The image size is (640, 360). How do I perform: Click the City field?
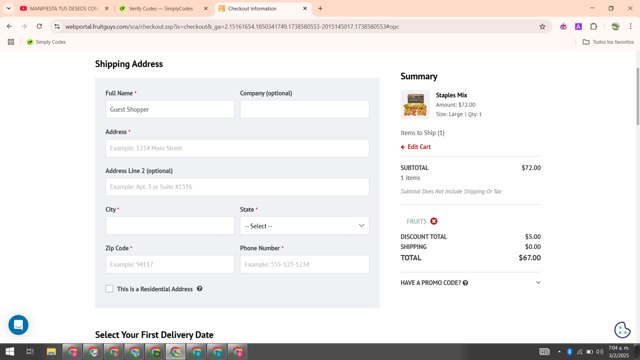pos(170,226)
